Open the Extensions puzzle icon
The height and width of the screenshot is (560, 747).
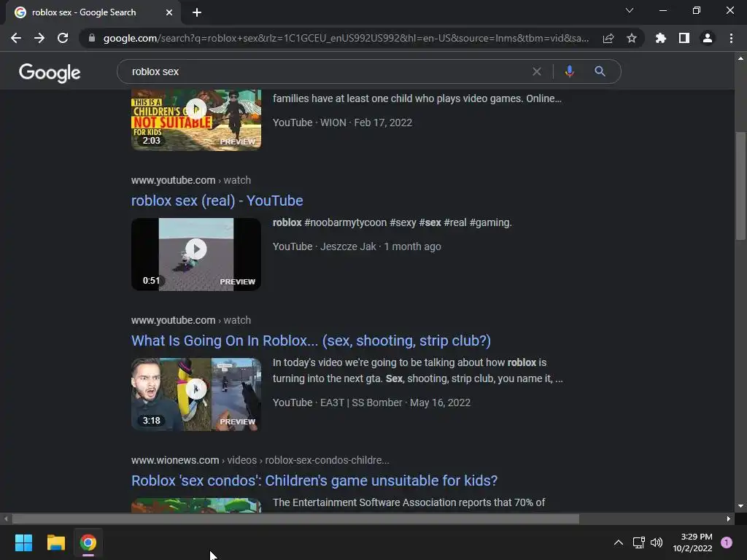tap(661, 38)
